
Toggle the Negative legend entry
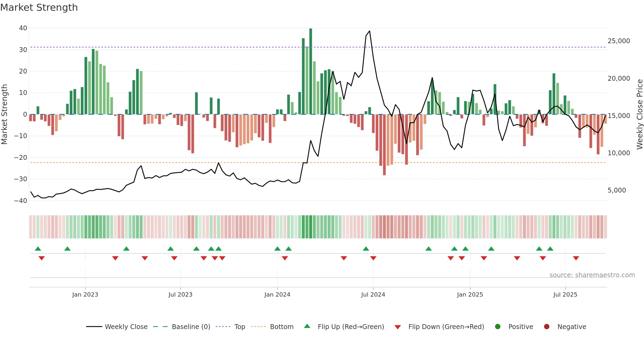(x=565, y=327)
